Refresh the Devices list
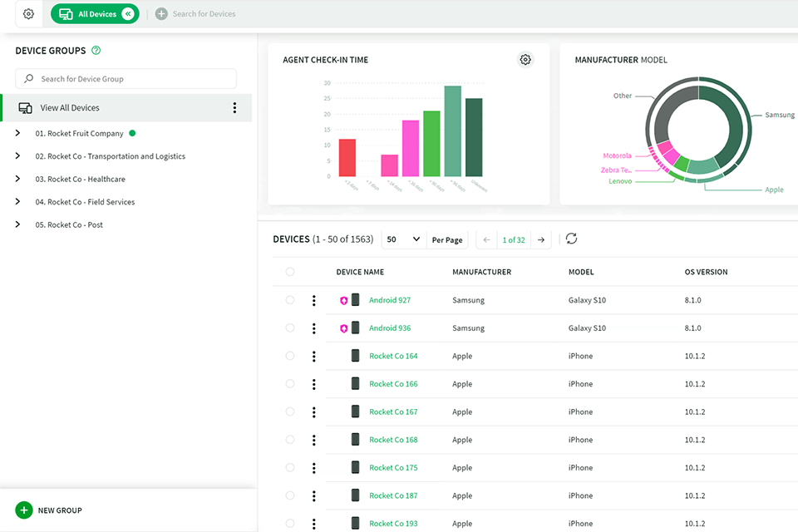Viewport: 798px width, 532px height. tap(571, 239)
